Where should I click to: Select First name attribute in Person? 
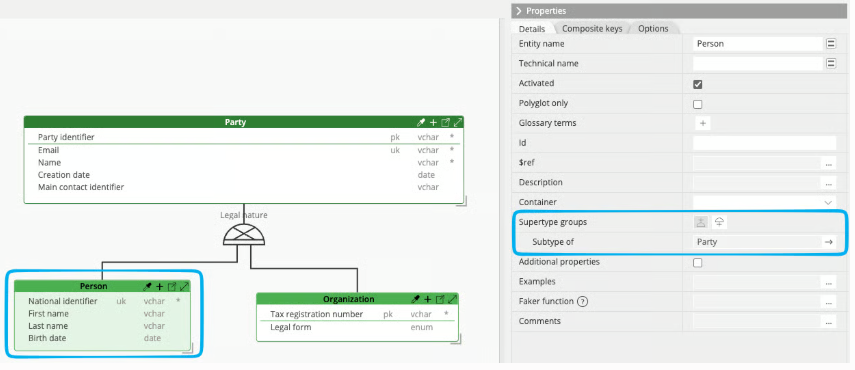pyautogui.click(x=103, y=313)
